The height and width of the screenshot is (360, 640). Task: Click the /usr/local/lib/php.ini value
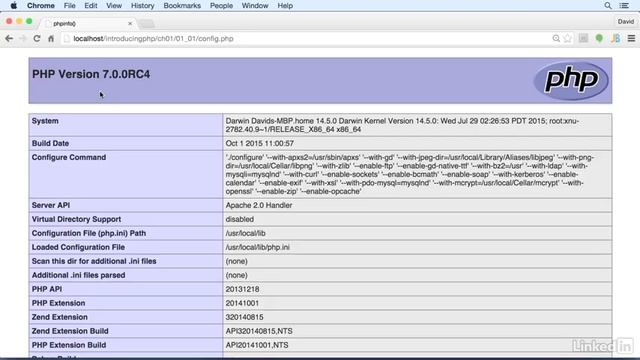pyautogui.click(x=258, y=247)
